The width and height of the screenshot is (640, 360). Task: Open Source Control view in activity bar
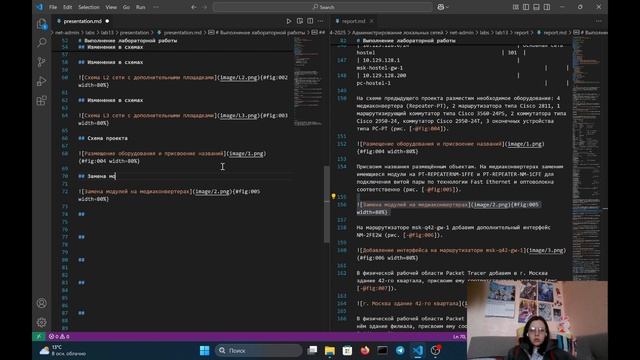(42, 62)
